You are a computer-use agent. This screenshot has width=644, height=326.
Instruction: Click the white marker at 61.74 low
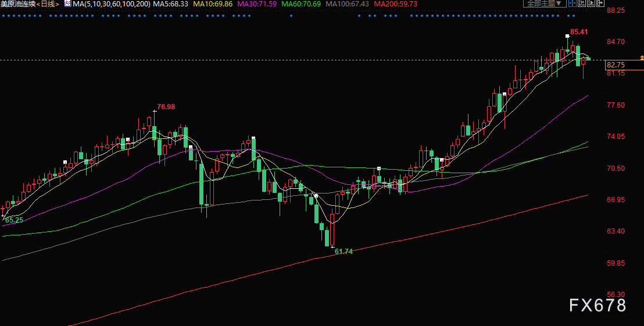click(x=332, y=247)
